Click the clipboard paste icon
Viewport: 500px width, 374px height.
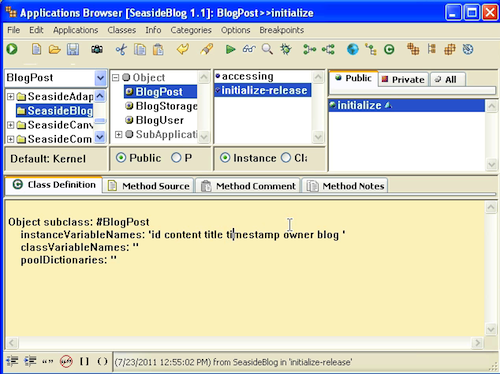pos(158,50)
